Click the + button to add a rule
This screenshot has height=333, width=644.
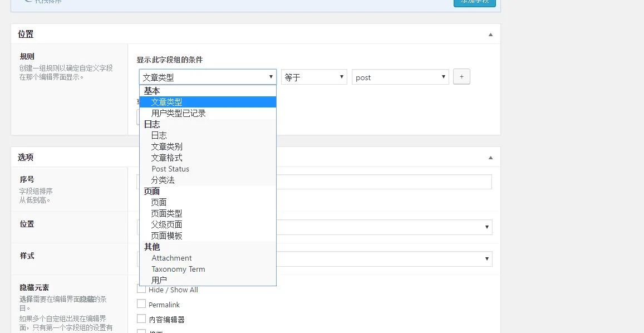[461, 77]
